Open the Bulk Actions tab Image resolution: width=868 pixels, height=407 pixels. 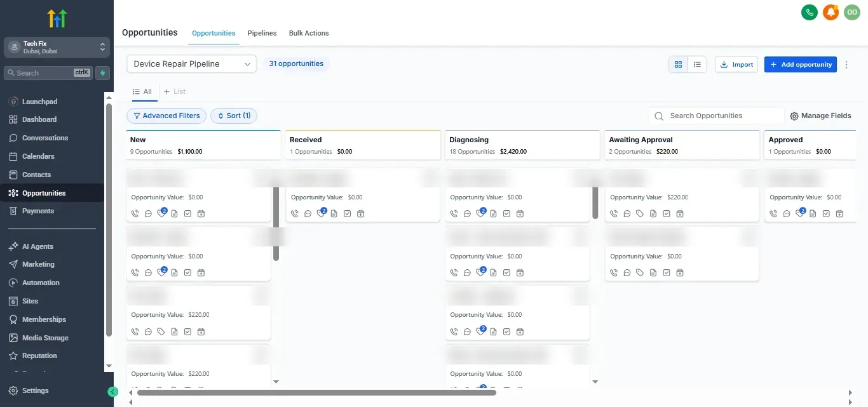click(x=309, y=33)
